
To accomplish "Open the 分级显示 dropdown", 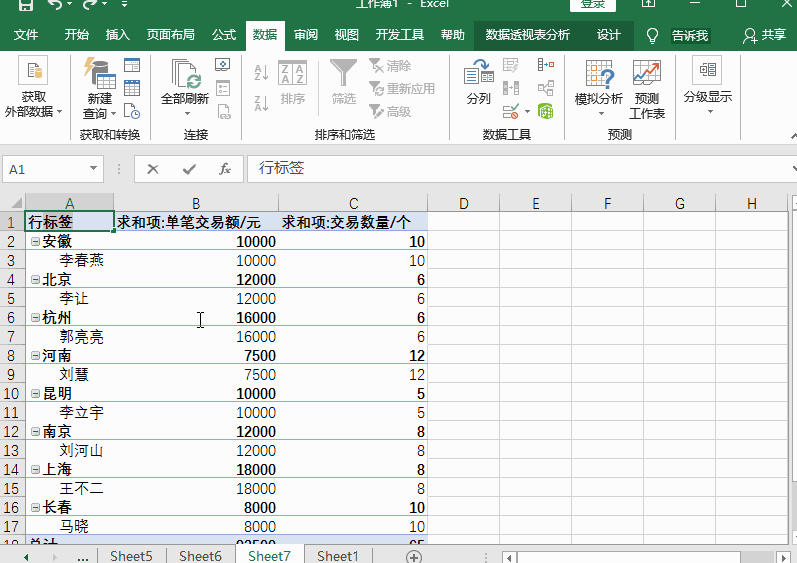I will point(707,112).
